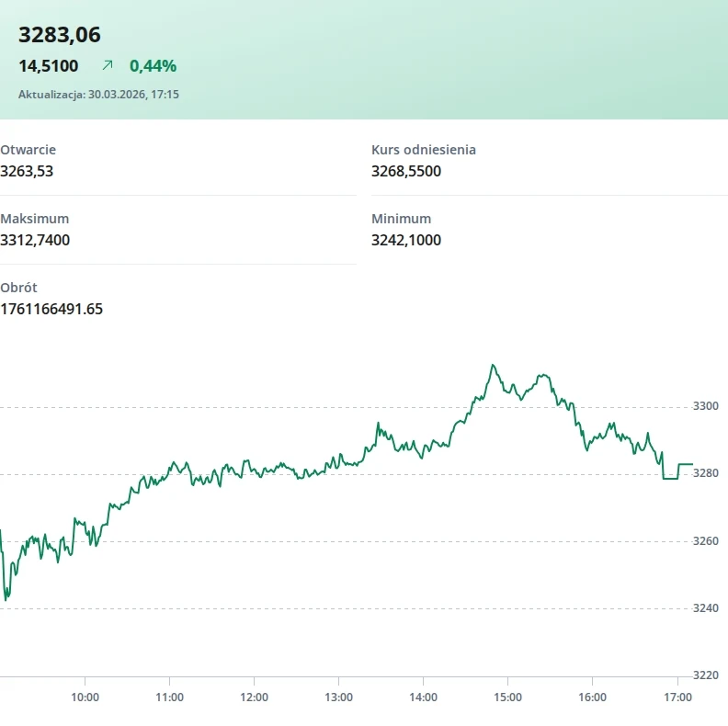Click the 12:00 time axis label

(x=254, y=697)
